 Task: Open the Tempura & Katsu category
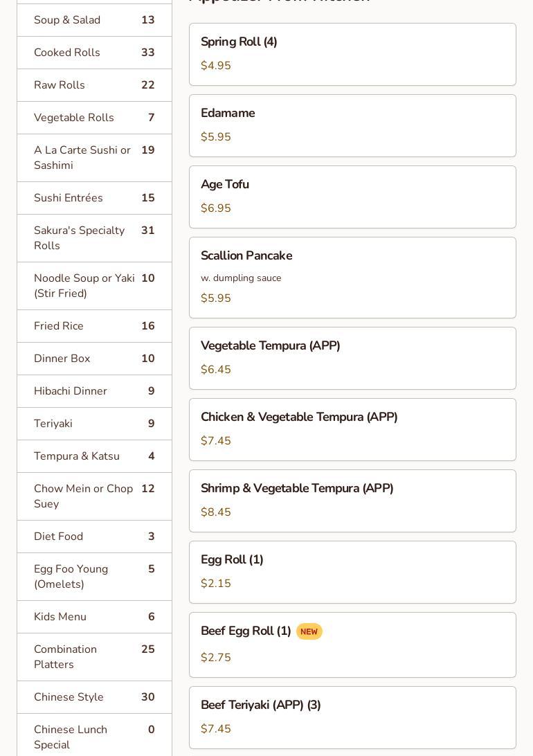point(94,456)
